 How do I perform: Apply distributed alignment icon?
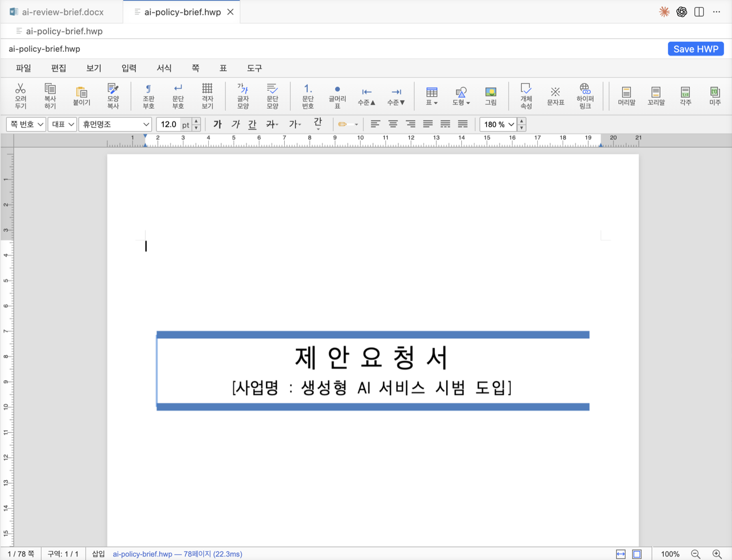pos(445,124)
